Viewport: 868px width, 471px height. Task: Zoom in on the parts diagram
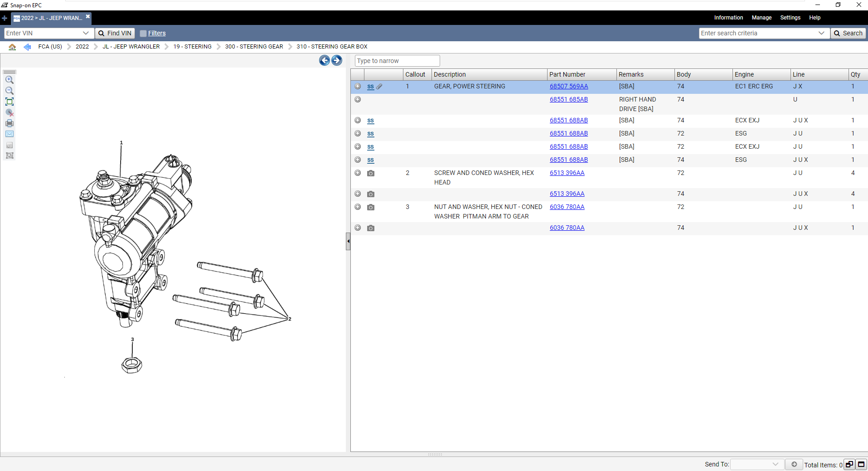coord(9,80)
